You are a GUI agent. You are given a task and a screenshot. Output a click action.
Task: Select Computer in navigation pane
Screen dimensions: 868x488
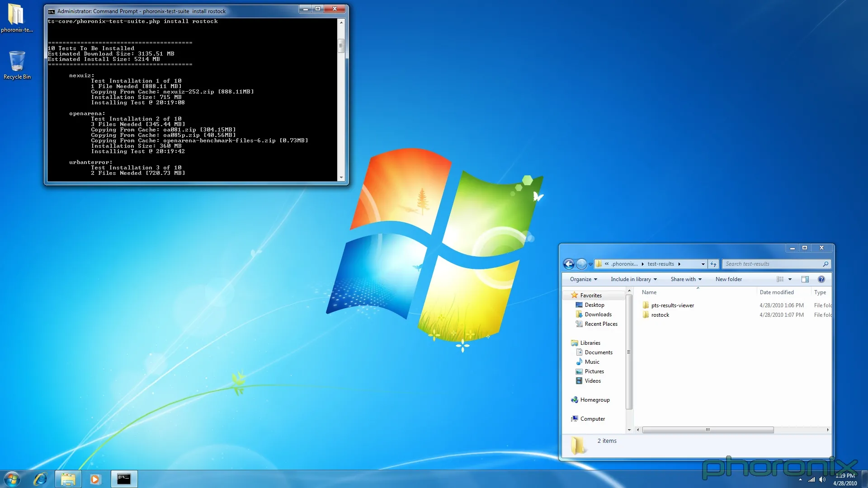click(592, 419)
